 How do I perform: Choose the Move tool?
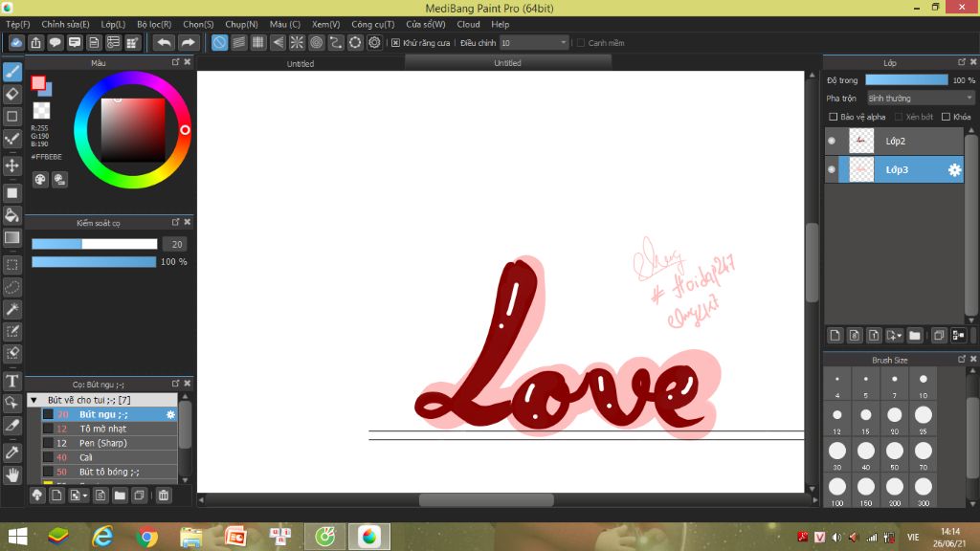[x=12, y=165]
